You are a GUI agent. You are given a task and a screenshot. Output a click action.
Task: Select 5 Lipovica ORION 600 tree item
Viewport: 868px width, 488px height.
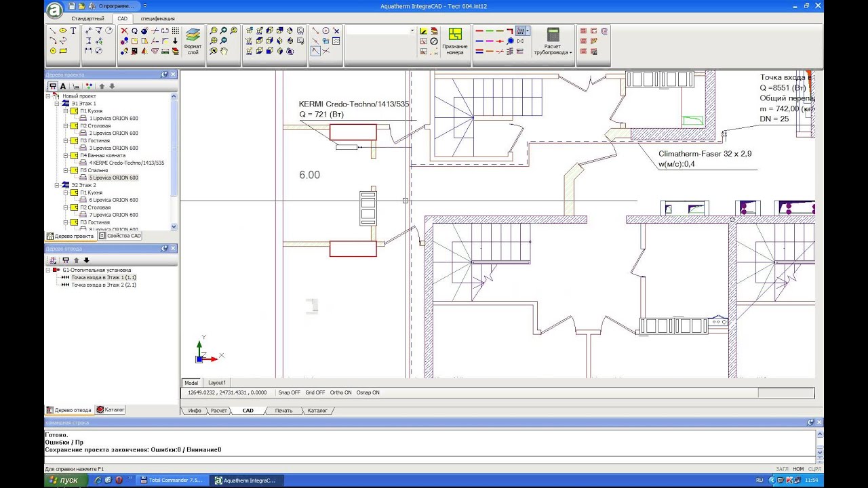coord(113,178)
